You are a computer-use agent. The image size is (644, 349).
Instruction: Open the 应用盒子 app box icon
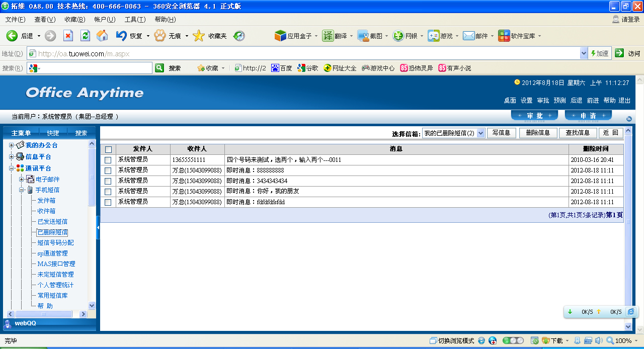(280, 36)
